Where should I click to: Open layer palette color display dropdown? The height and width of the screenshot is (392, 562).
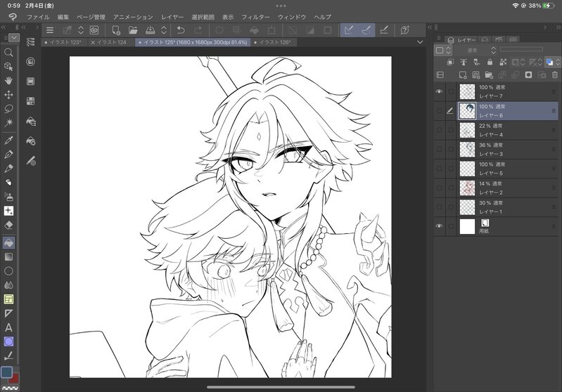pos(444,51)
